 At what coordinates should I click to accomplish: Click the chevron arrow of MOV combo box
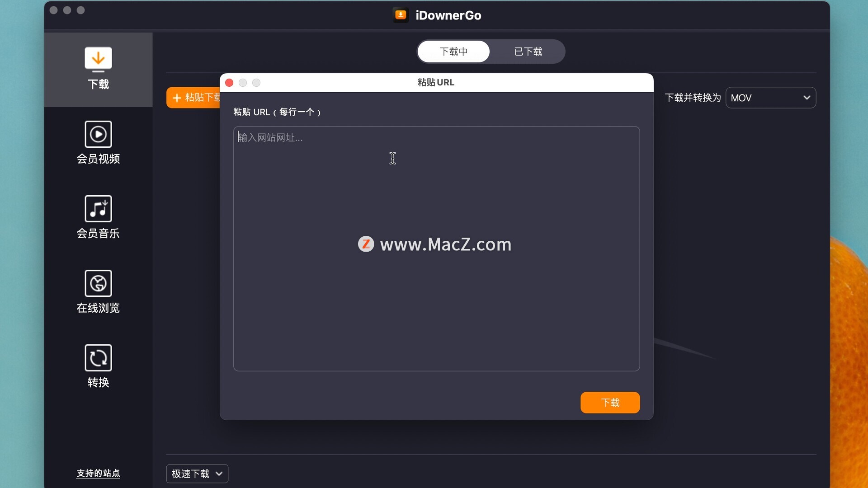(x=807, y=98)
